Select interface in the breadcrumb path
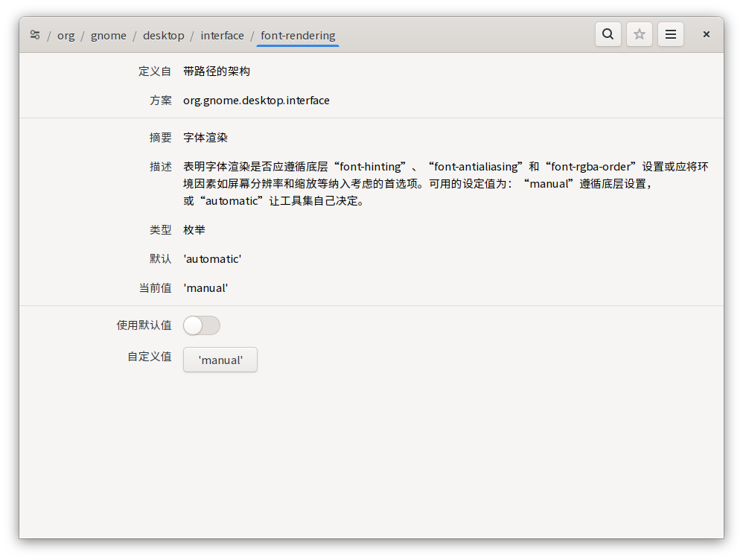The height and width of the screenshot is (560, 743). (x=222, y=35)
